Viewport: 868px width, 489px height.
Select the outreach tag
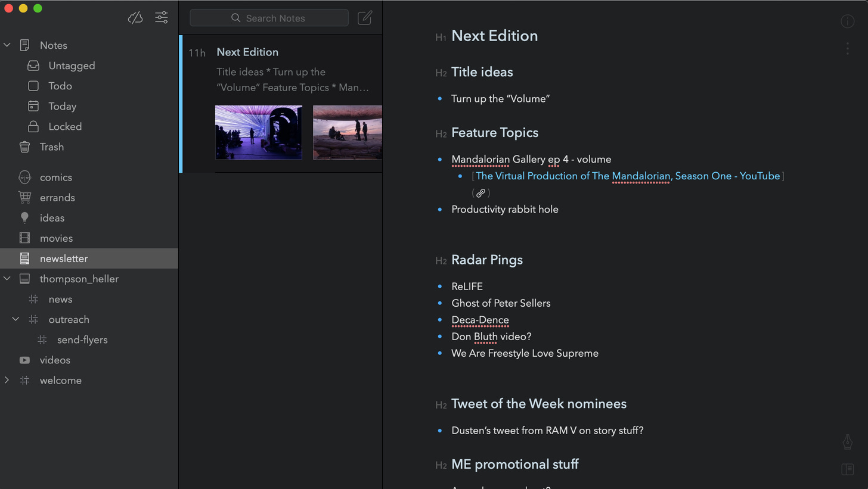69,319
